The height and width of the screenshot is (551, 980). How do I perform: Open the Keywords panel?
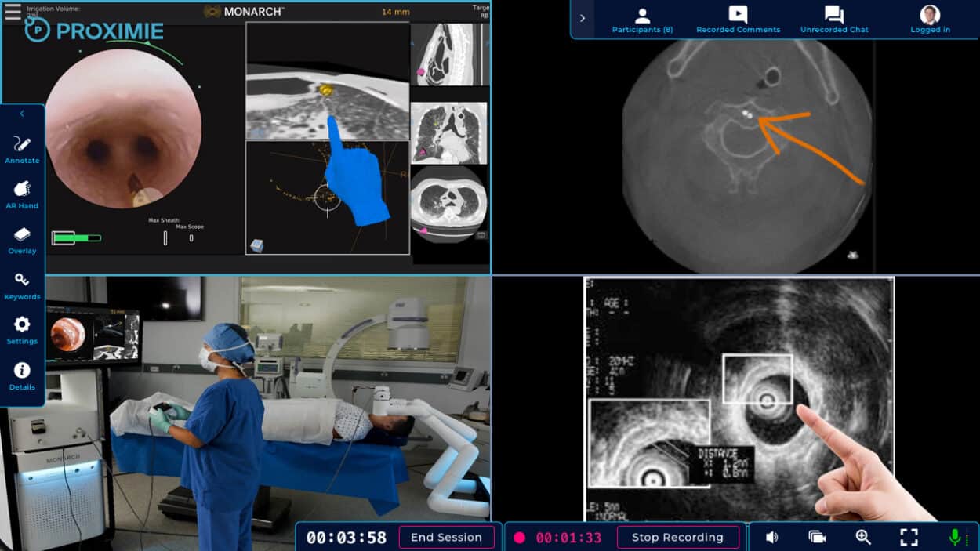coord(22,285)
